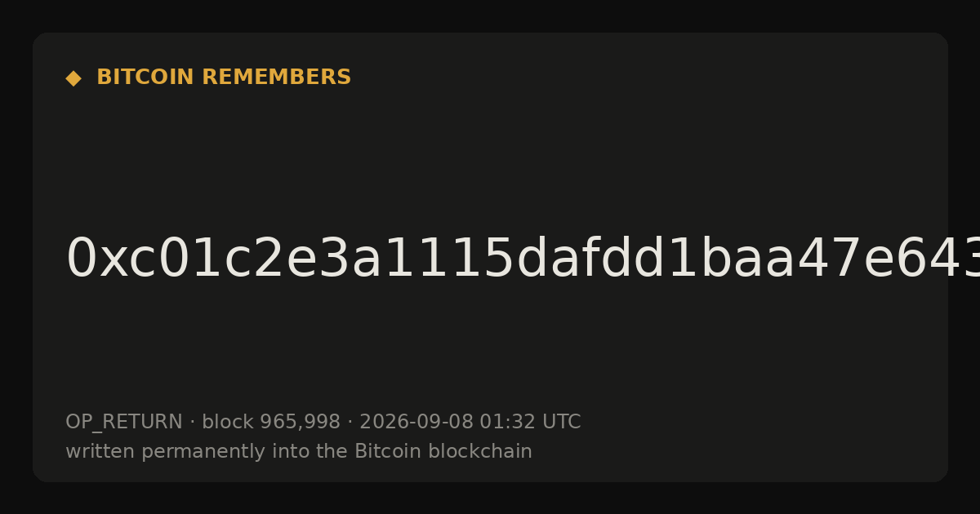Click the large 0xc01c2e3a hex string

pos(523,259)
